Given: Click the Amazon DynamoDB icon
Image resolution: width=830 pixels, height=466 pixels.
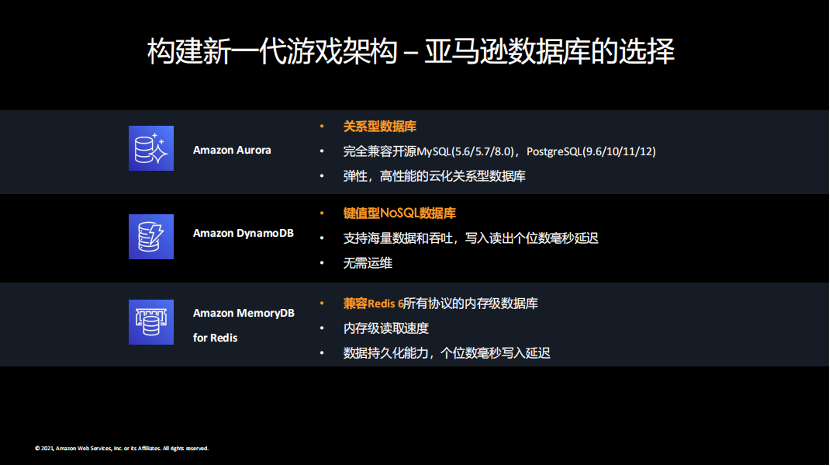Looking at the screenshot, I should click(x=151, y=236).
